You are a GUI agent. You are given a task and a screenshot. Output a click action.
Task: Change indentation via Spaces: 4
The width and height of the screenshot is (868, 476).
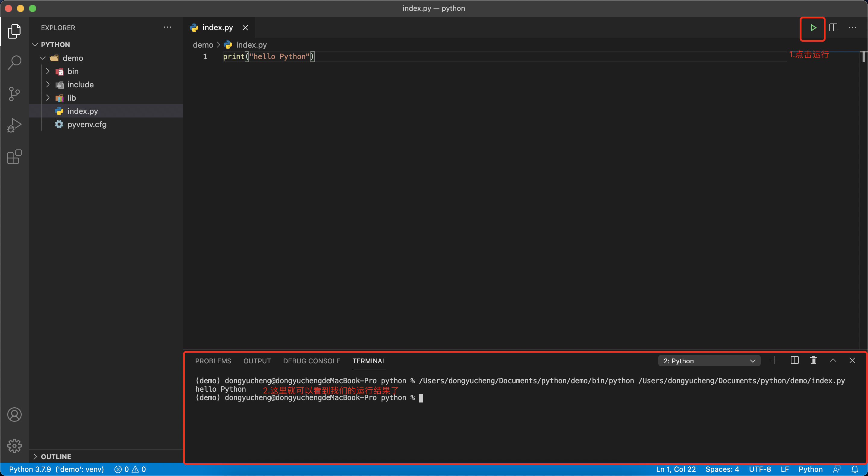point(722,469)
